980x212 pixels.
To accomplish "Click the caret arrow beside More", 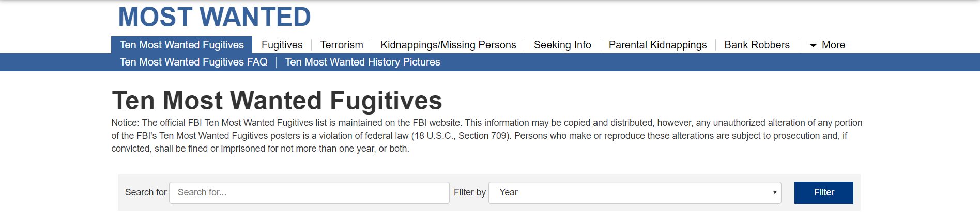I will click(x=813, y=45).
